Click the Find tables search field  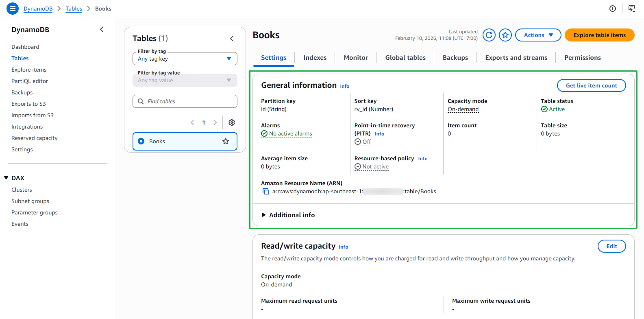click(185, 101)
